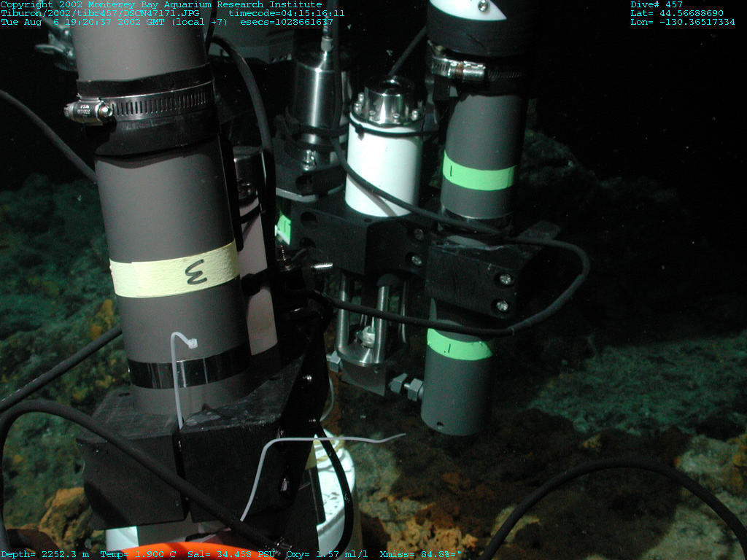Viewport: 747px width, 560px height.
Task: Select the Sal= 34.458 PSU reading
Action: [x=231, y=554]
